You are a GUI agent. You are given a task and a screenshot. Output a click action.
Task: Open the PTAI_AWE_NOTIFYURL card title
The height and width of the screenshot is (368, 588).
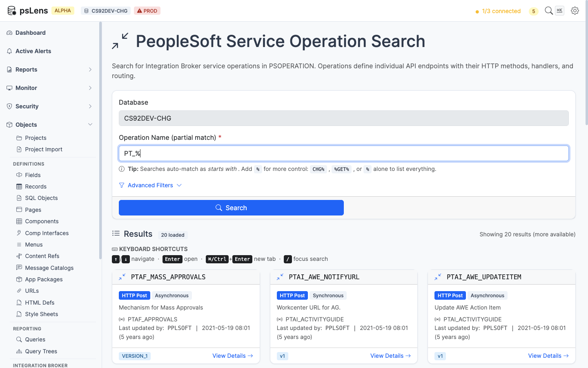click(x=324, y=277)
